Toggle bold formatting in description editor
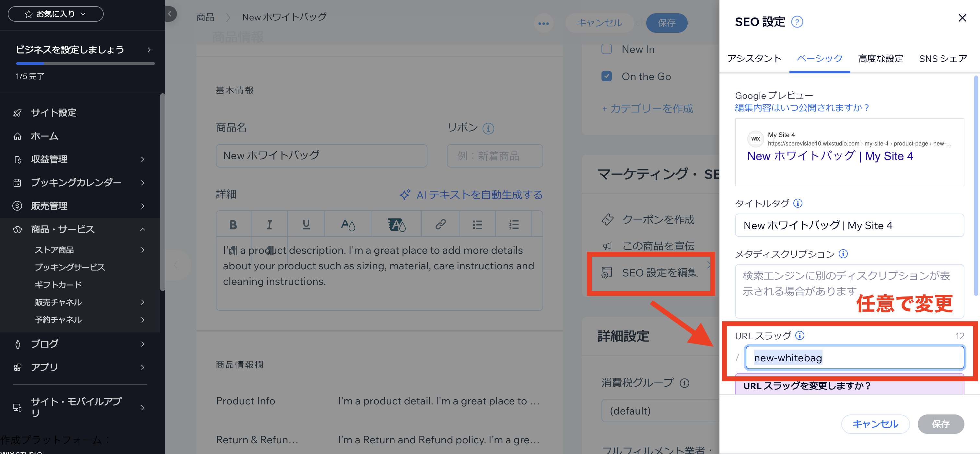 233,225
